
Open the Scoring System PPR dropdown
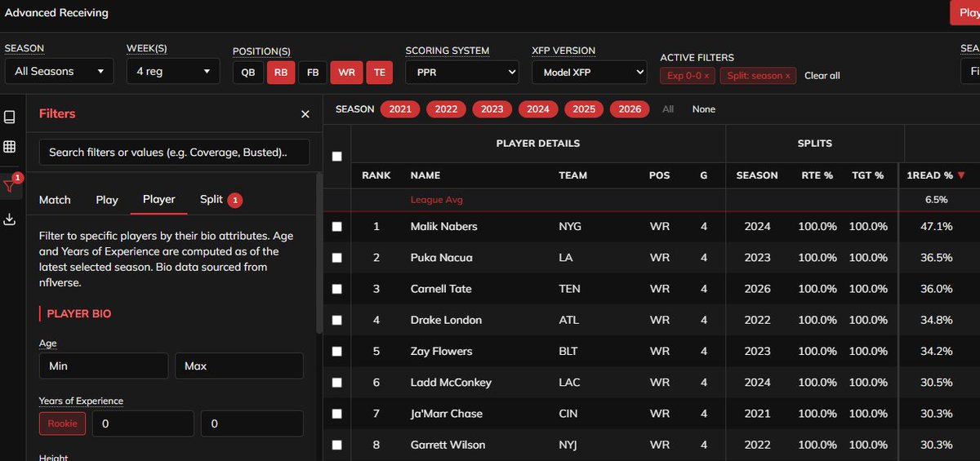click(462, 73)
